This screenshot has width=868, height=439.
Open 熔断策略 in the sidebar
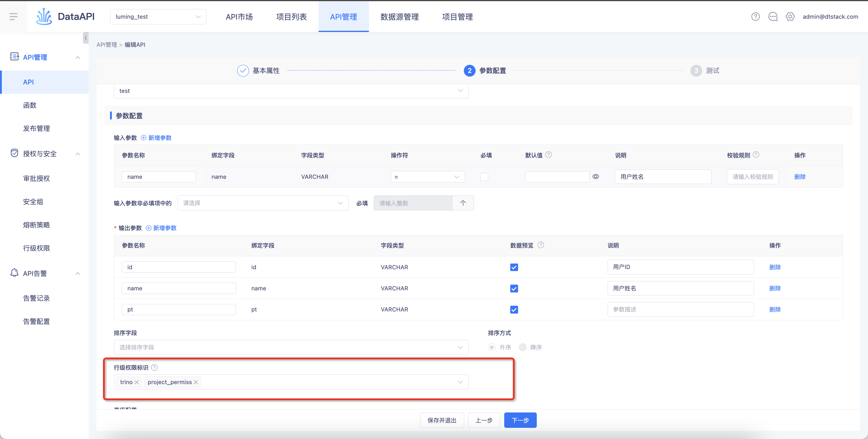pos(36,225)
